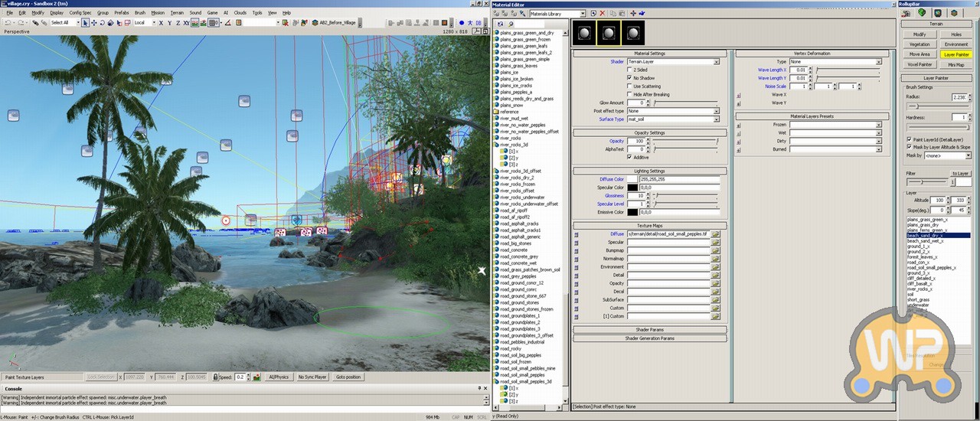The height and width of the screenshot is (421, 980).
Task: Click the browse icon for Diffuse texture
Action: click(x=716, y=233)
